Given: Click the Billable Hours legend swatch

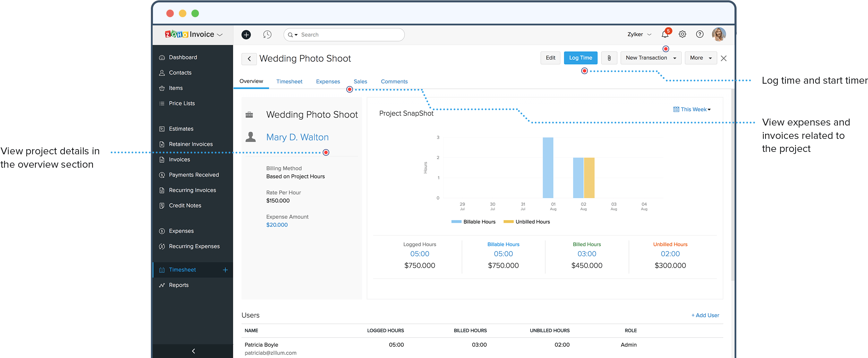Looking at the screenshot, I should (456, 222).
